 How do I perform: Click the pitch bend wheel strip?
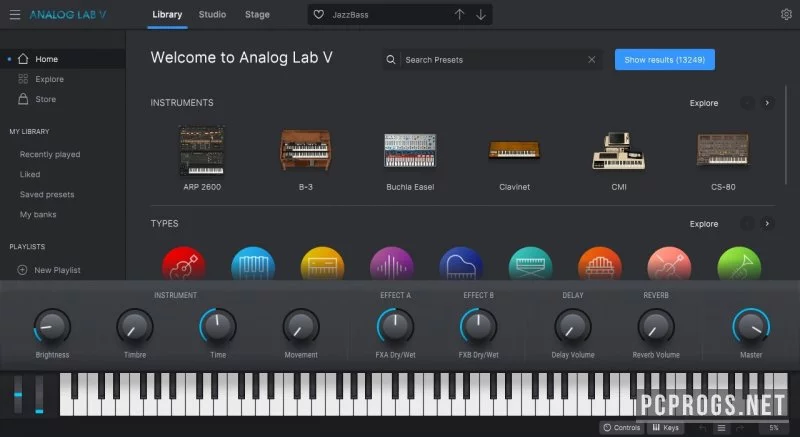pos(18,394)
